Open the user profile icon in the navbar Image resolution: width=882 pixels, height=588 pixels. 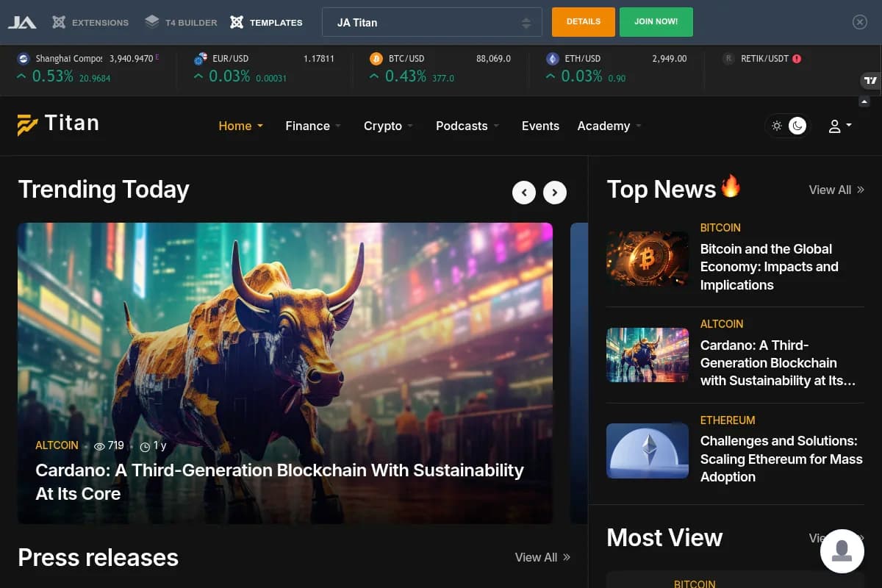tap(836, 126)
